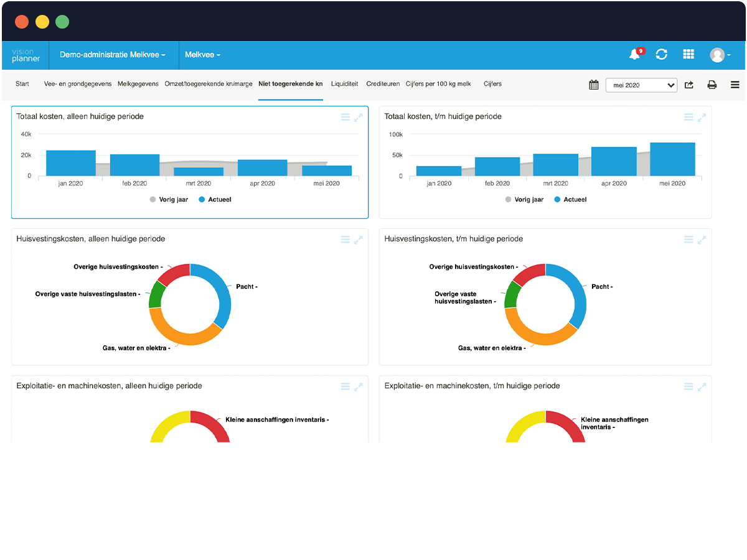Open menu of 'Huisvestingskosten, t/m huidige periode' chart

(688, 240)
